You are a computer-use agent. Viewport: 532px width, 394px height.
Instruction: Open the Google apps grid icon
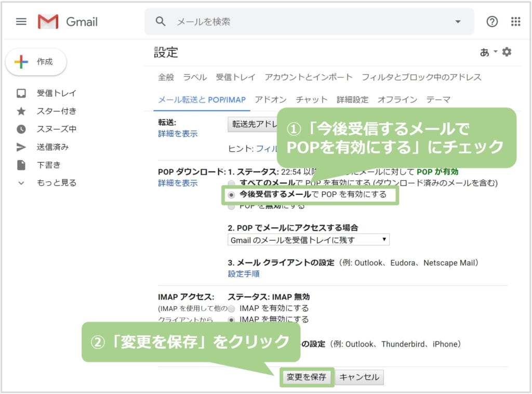click(516, 22)
